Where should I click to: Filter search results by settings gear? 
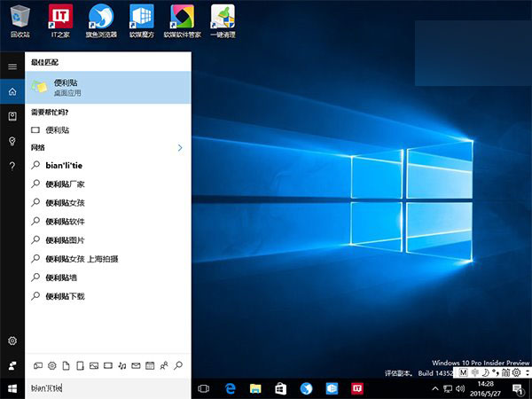click(52, 365)
